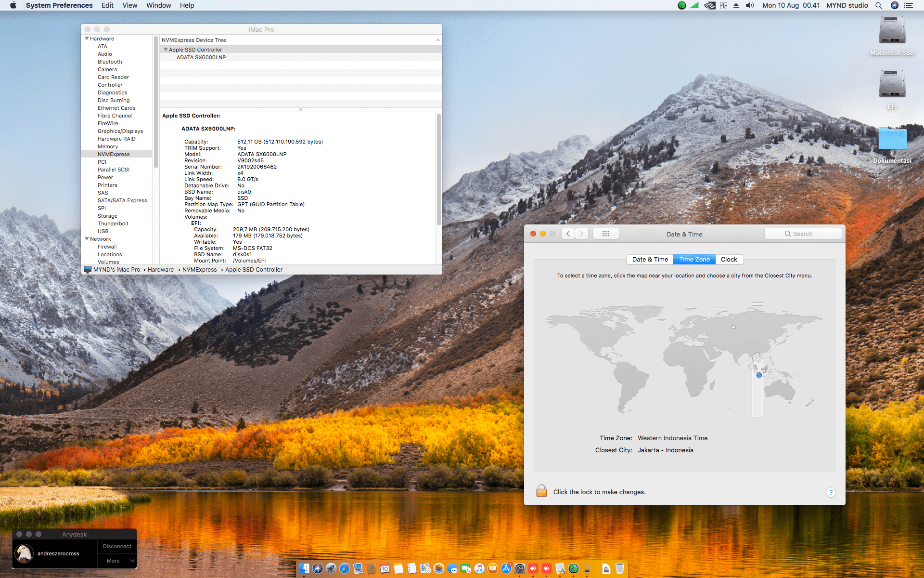Open Reminders list icon in dock
The width and height of the screenshot is (924, 578).
coord(412,568)
